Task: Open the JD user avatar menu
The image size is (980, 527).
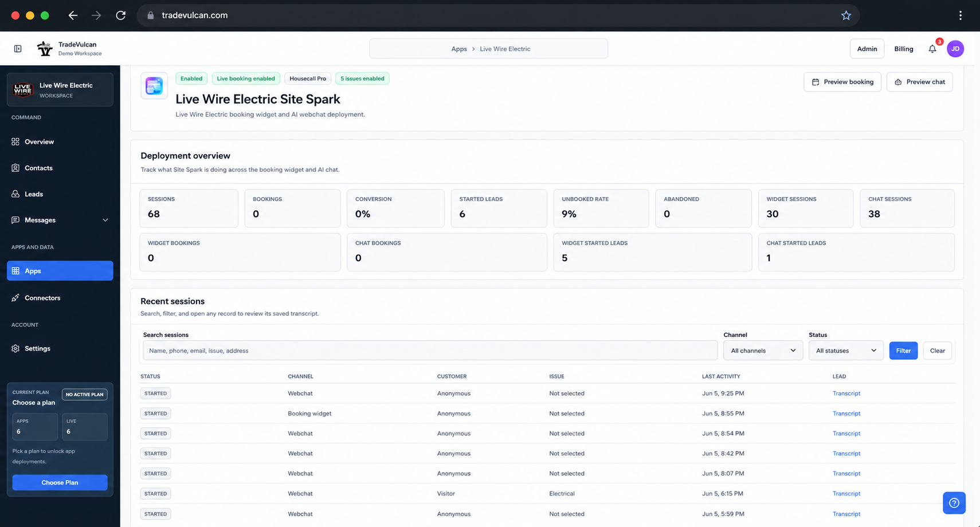Action: tap(955, 49)
